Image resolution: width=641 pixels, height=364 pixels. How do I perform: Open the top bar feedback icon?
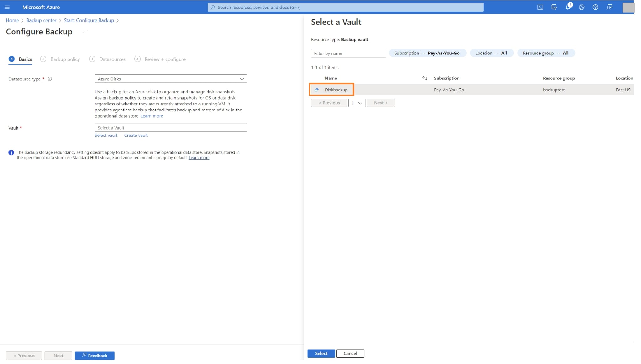tap(609, 7)
